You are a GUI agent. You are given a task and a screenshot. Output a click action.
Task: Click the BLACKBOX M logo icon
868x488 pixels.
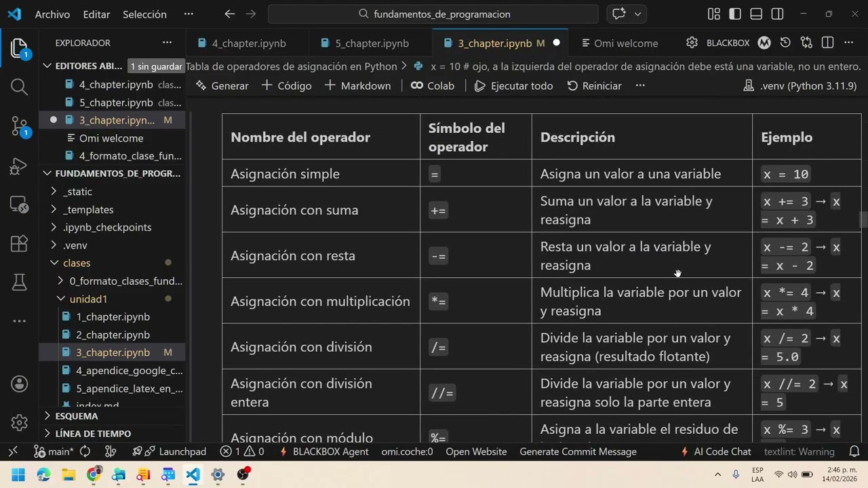tap(764, 43)
